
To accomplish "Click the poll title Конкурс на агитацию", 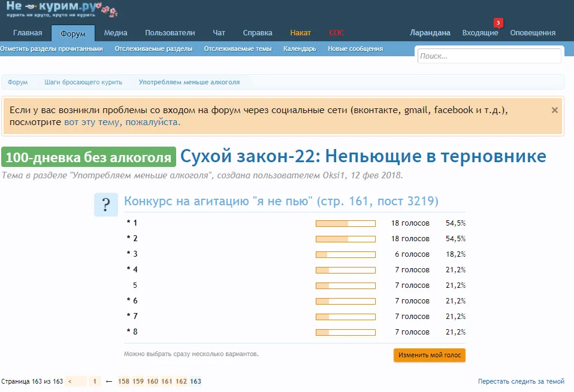I will tap(281, 201).
